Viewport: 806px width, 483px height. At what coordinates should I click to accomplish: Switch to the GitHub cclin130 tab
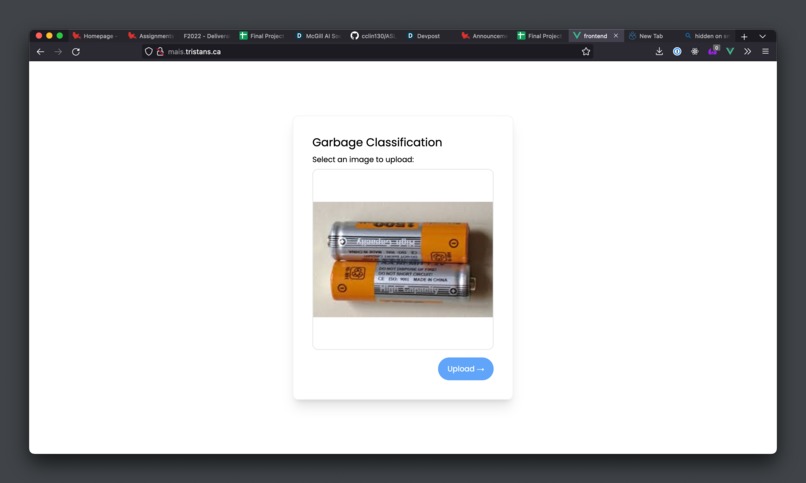pos(373,36)
